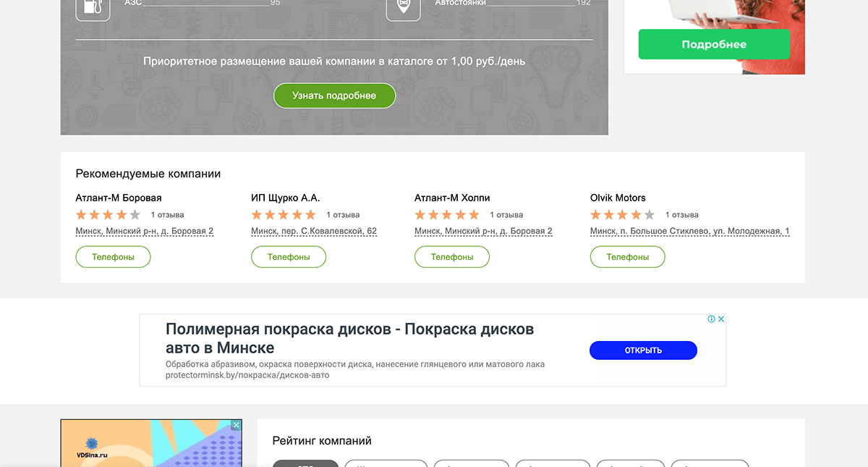Click the Рейтинг компаний heading

click(322, 440)
